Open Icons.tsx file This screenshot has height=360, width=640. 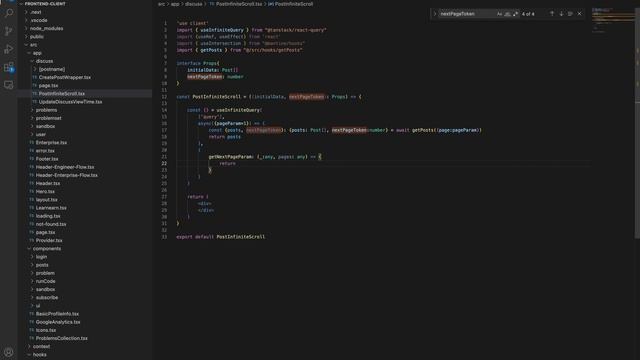pyautogui.click(x=46, y=330)
